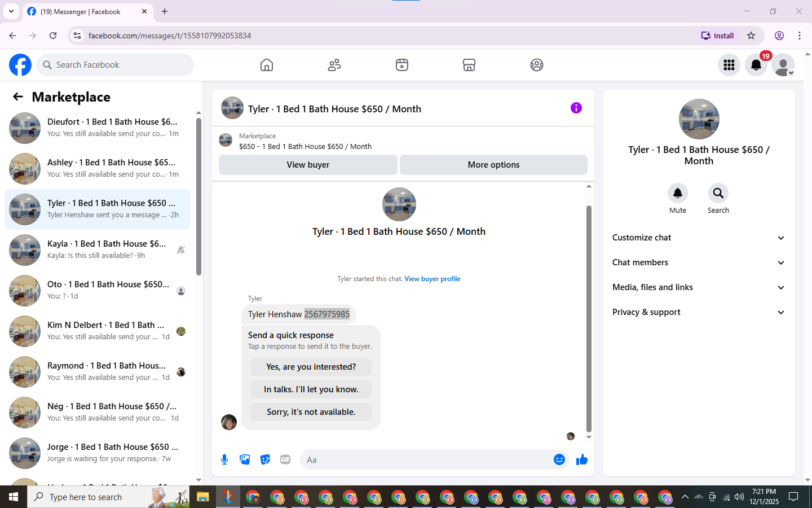Open Ashley conversation in list
Screen dimensions: 812x508
[97, 169]
